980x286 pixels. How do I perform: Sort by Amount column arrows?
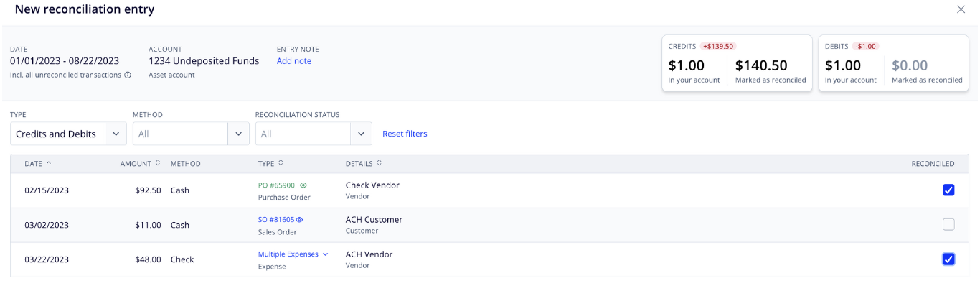(x=158, y=163)
